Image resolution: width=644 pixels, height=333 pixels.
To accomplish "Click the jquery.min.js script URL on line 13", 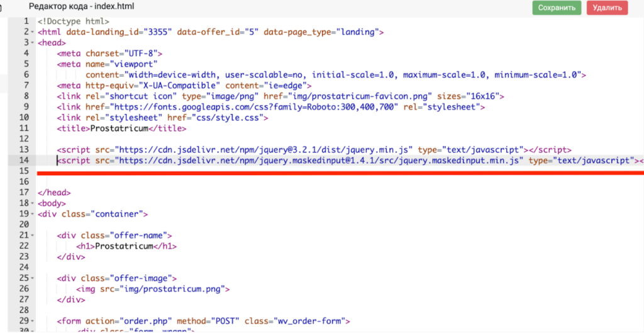I will 255,150.
